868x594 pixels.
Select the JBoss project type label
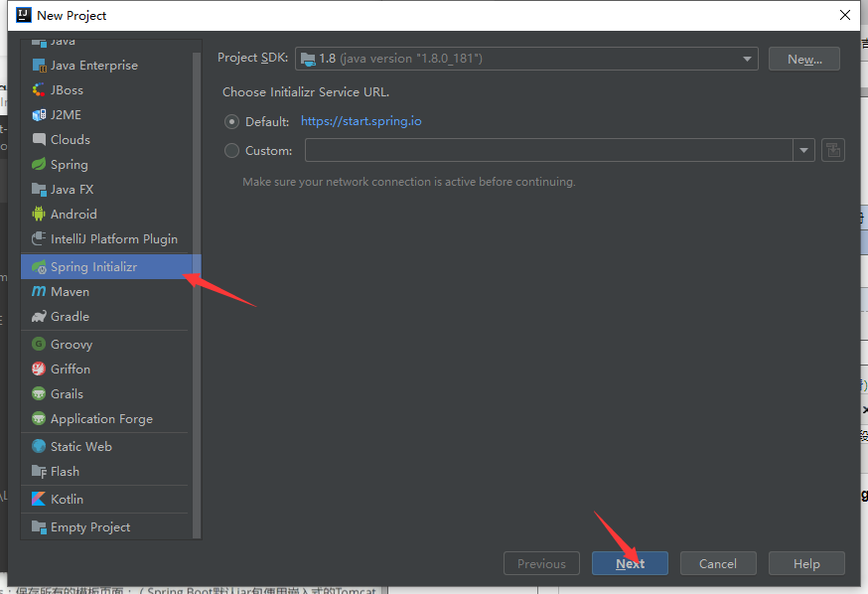[x=67, y=90]
